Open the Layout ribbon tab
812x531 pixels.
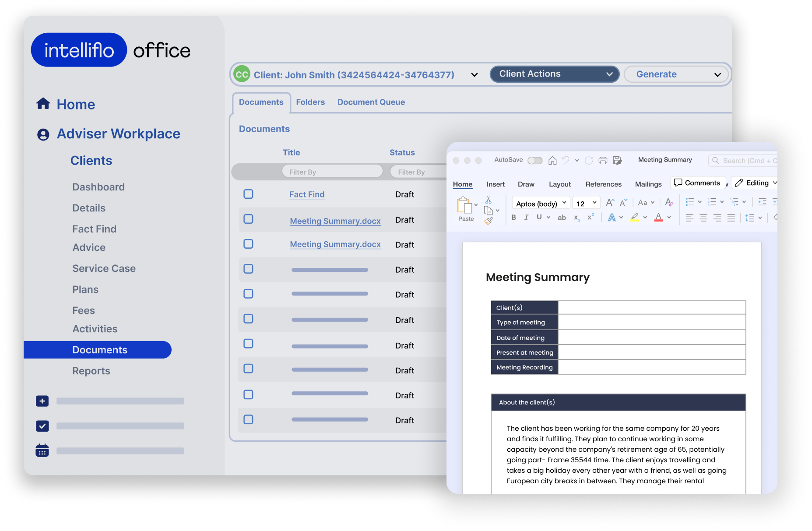560,184
